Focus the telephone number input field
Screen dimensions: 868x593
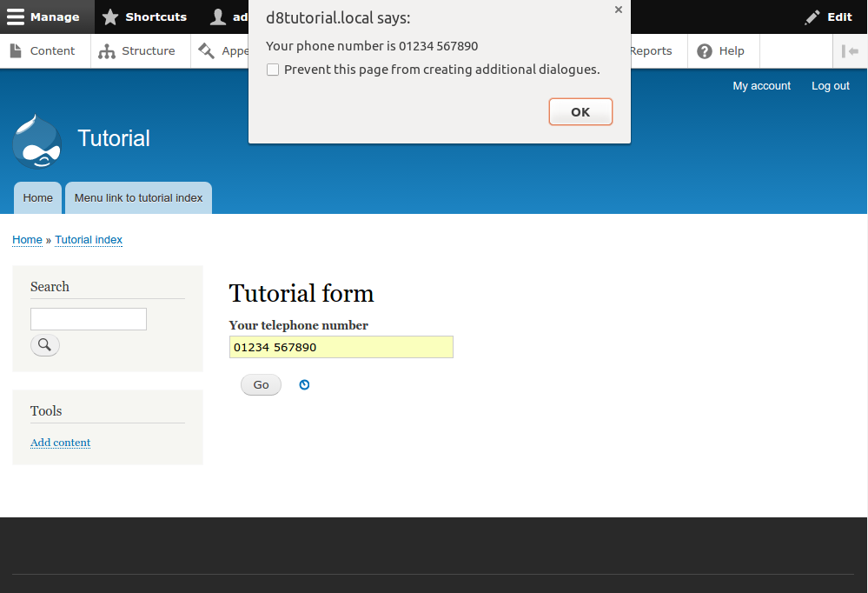coord(341,347)
